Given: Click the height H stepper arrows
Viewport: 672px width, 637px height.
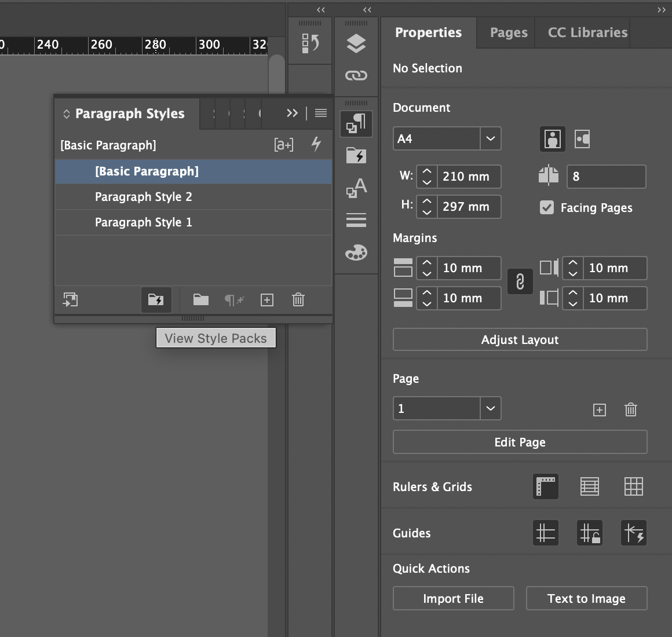Looking at the screenshot, I should click(x=427, y=207).
